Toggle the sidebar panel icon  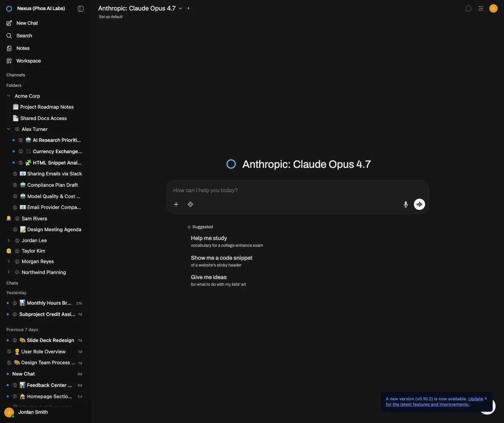(x=81, y=8)
